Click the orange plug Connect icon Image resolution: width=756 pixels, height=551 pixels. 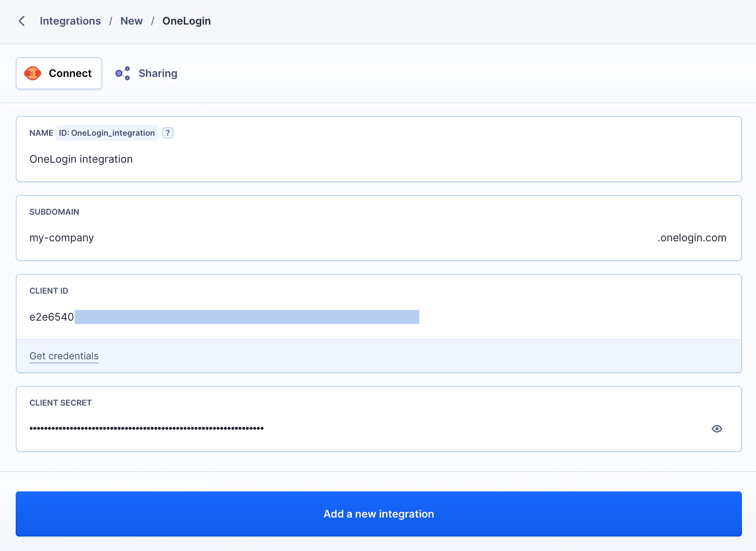point(33,73)
